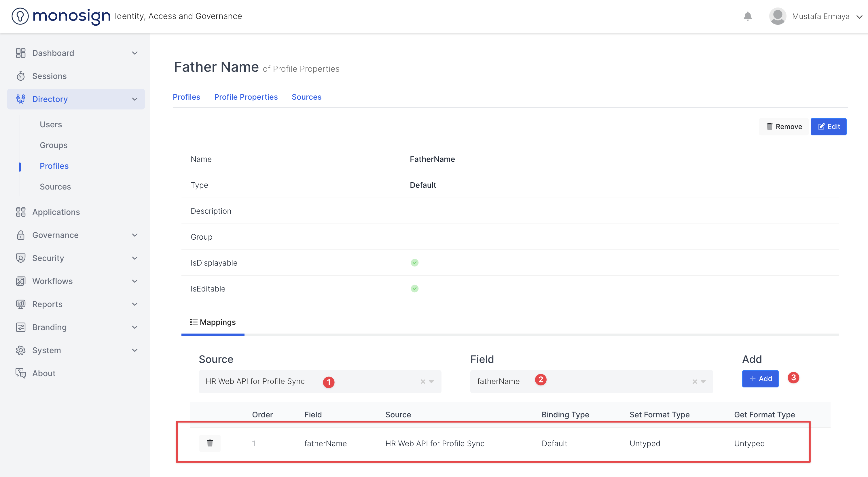
Task: Click the Remove button
Action: [784, 127]
